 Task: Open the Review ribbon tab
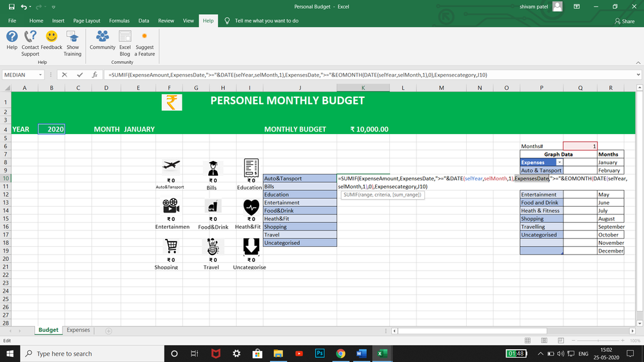(166, 21)
